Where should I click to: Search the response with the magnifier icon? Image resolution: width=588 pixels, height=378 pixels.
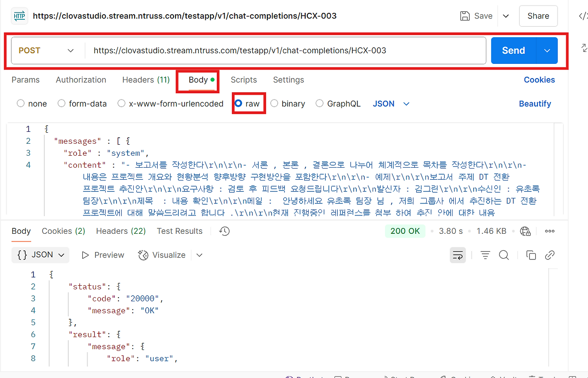[504, 255]
